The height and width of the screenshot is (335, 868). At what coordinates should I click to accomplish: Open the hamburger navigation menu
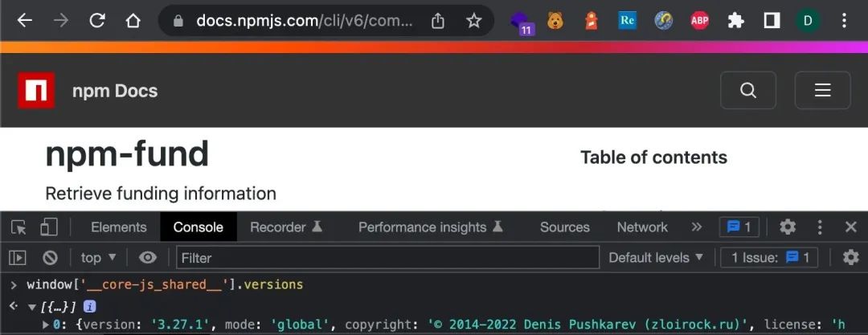823,90
